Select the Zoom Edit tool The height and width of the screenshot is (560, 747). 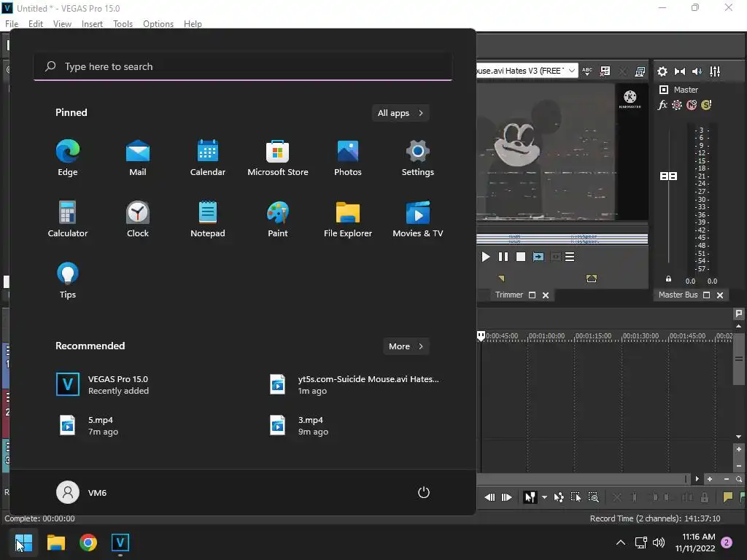pos(594,497)
